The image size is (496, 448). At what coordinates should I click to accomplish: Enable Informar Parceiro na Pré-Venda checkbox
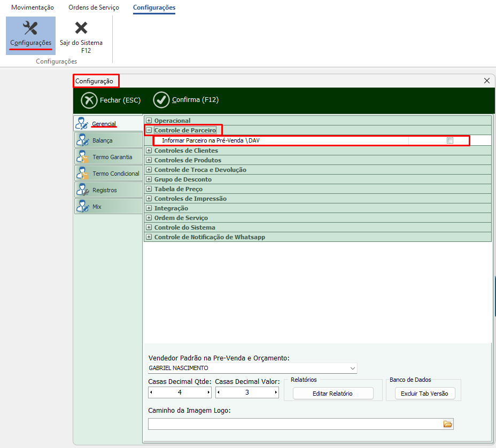[449, 140]
